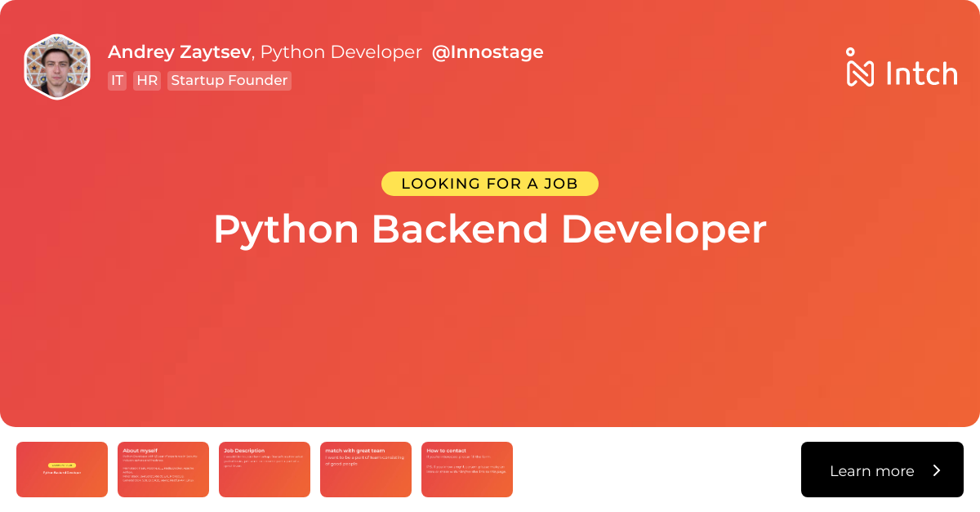
Task: Expand the Job Description card
Action: [x=265, y=470]
